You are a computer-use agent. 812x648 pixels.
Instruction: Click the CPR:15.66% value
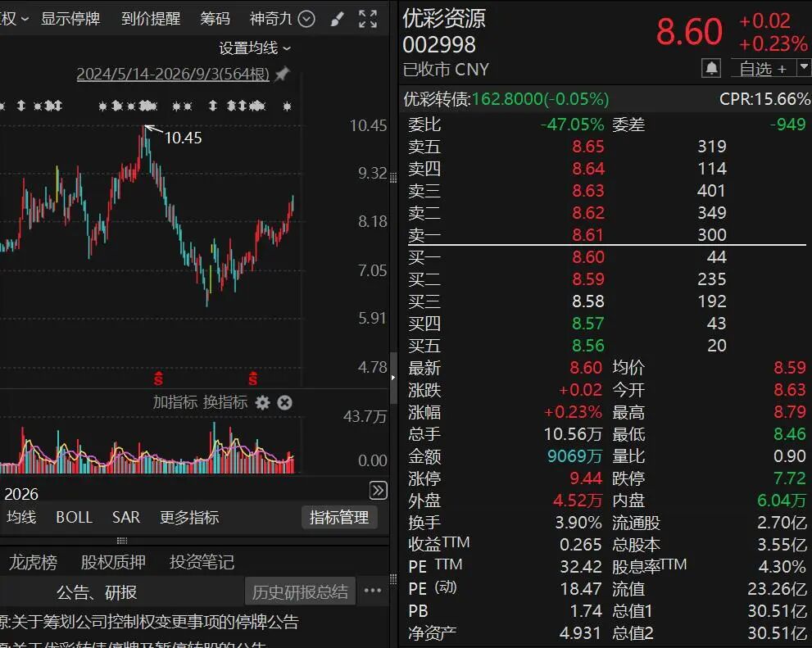(764, 99)
